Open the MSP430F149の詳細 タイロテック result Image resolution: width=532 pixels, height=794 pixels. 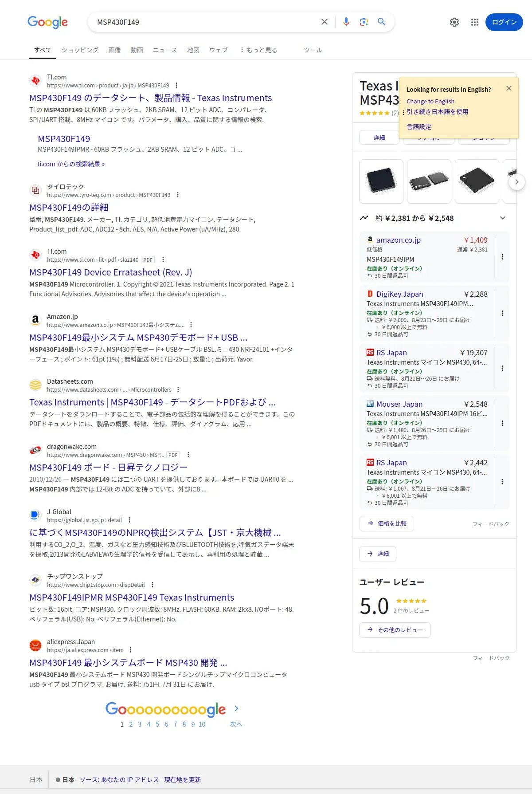click(69, 208)
